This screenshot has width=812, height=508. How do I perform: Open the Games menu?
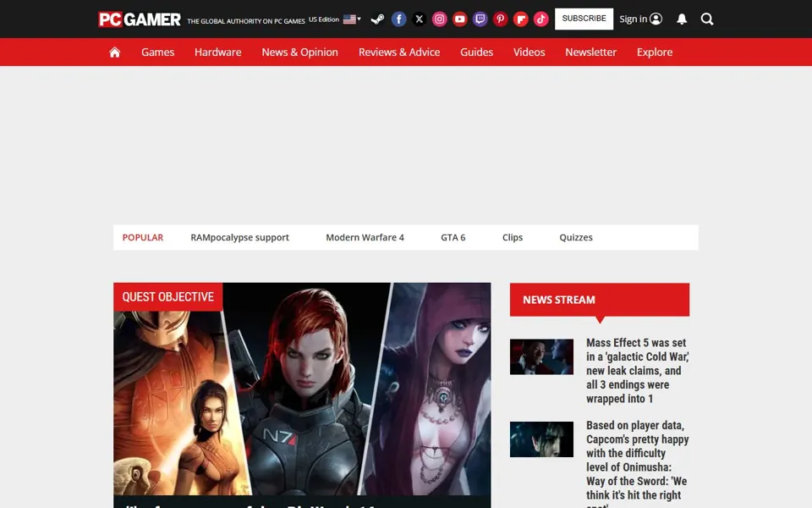(158, 52)
